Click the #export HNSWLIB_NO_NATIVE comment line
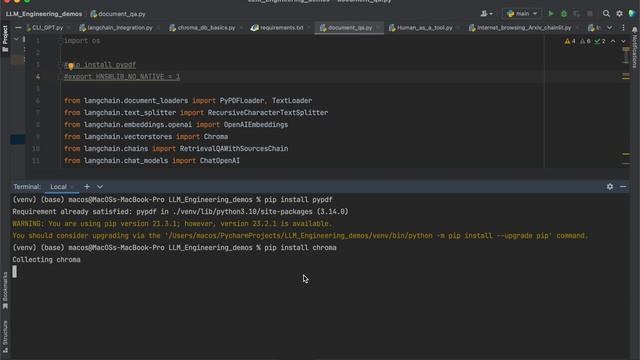 122,77
